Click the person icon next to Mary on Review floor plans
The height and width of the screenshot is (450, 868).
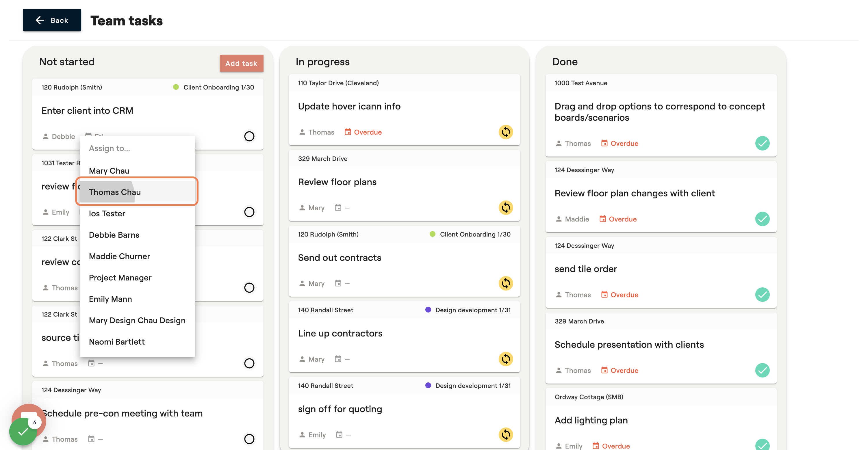(x=302, y=208)
